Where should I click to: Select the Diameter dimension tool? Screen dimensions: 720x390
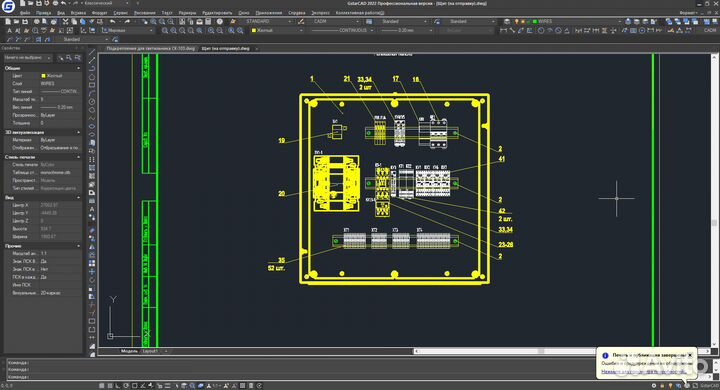point(558,30)
